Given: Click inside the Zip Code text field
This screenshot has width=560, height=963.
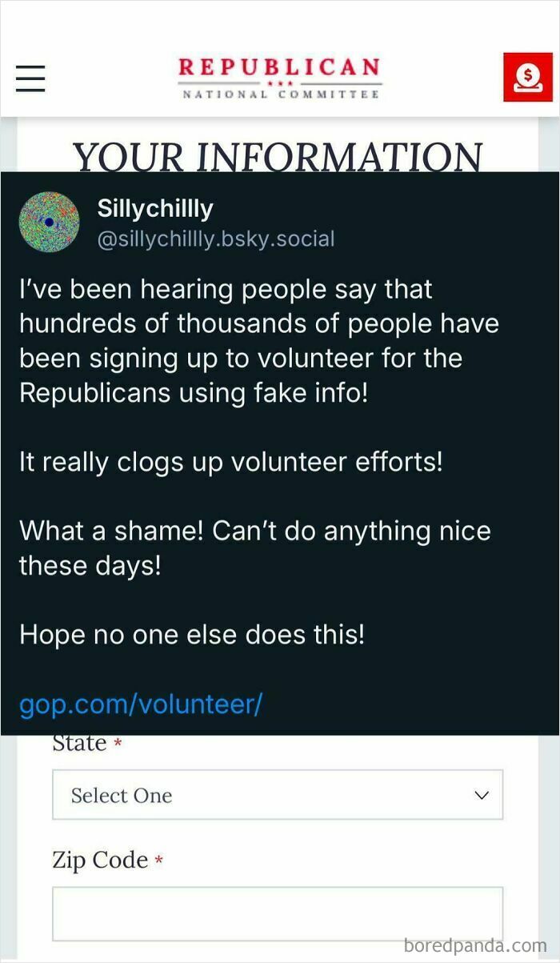Looking at the screenshot, I should [278, 913].
